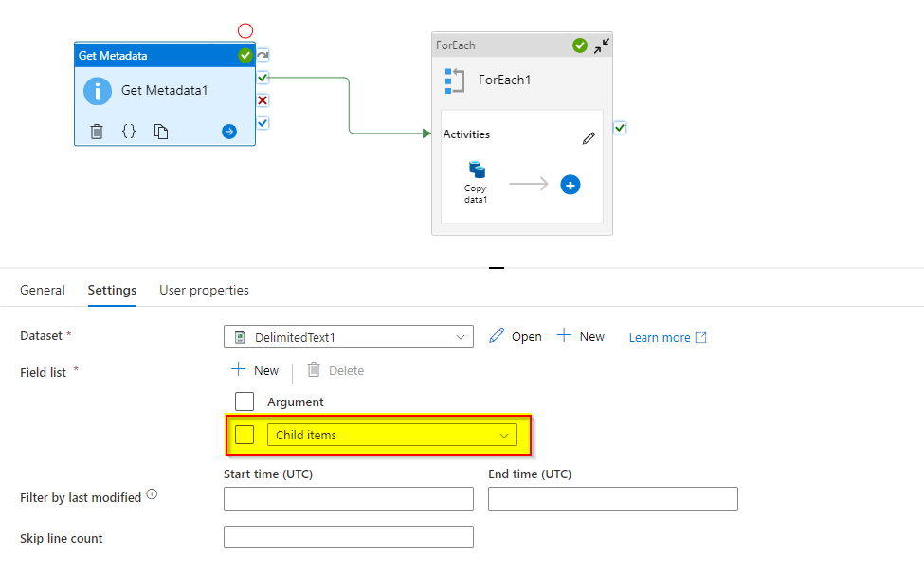Screen dimensions: 924x572
Task: Open the User properties tab
Action: tap(204, 290)
